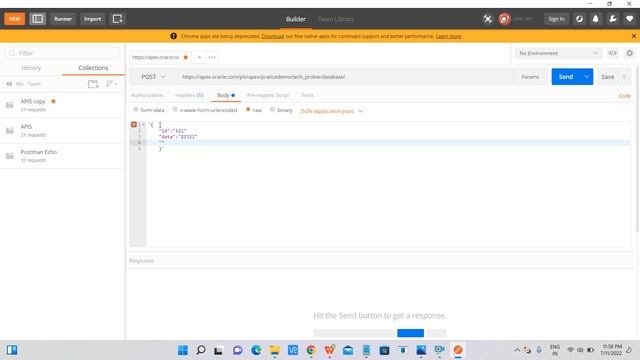Click the request URL field
Screen dimensions: 640x360
[345, 77]
